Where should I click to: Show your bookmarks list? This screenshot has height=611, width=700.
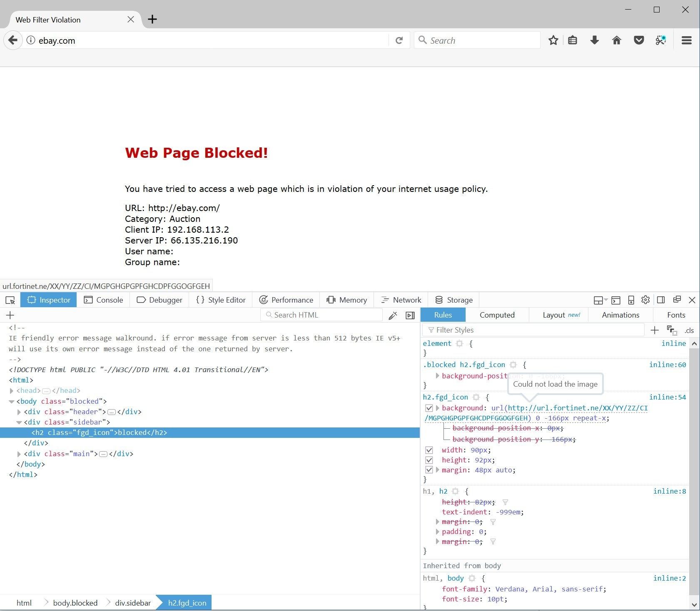click(573, 40)
